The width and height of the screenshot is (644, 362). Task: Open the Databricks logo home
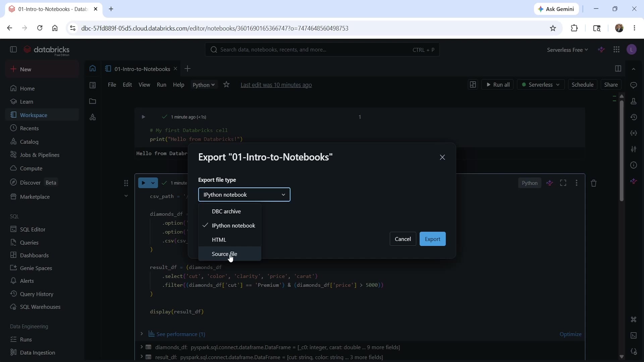(x=47, y=50)
